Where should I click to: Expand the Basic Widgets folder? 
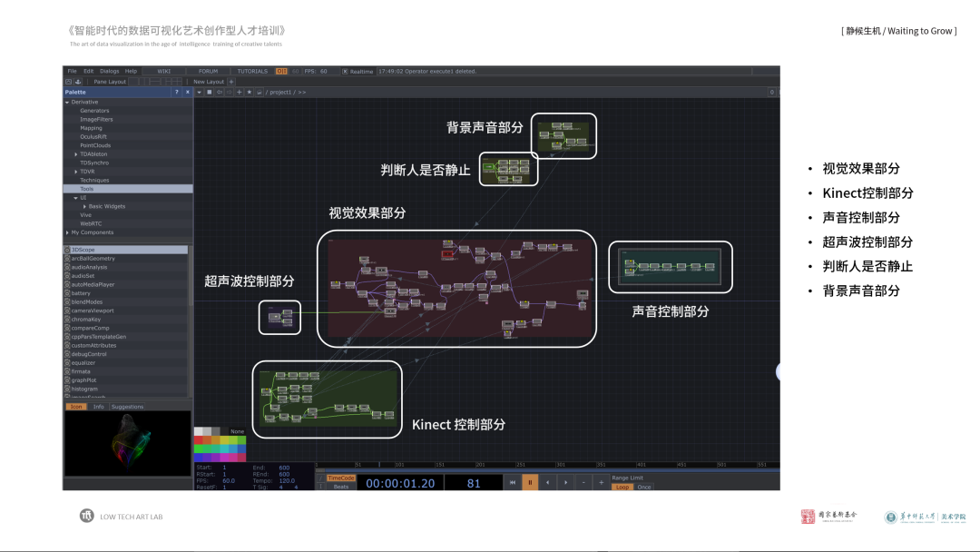[x=85, y=206]
